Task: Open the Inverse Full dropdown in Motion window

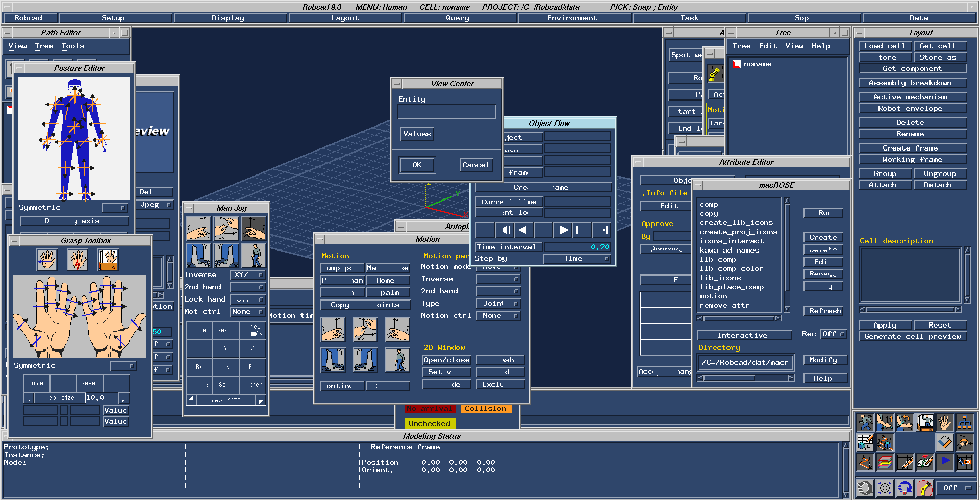Action: click(x=498, y=279)
